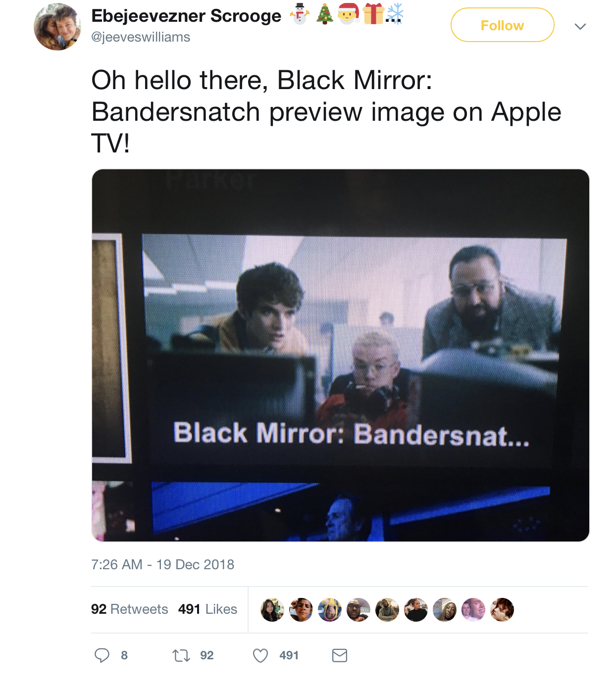Send tweet via envelope message icon
616x688 pixels.
pyautogui.click(x=340, y=656)
